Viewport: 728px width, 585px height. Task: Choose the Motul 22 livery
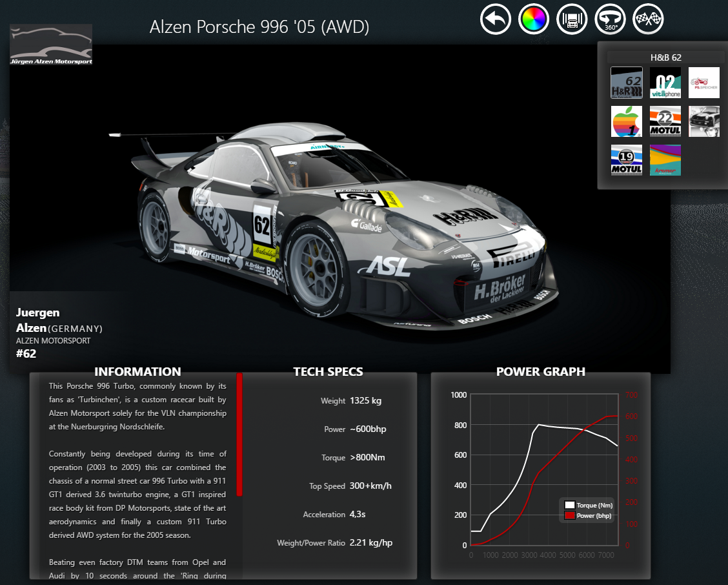point(665,121)
